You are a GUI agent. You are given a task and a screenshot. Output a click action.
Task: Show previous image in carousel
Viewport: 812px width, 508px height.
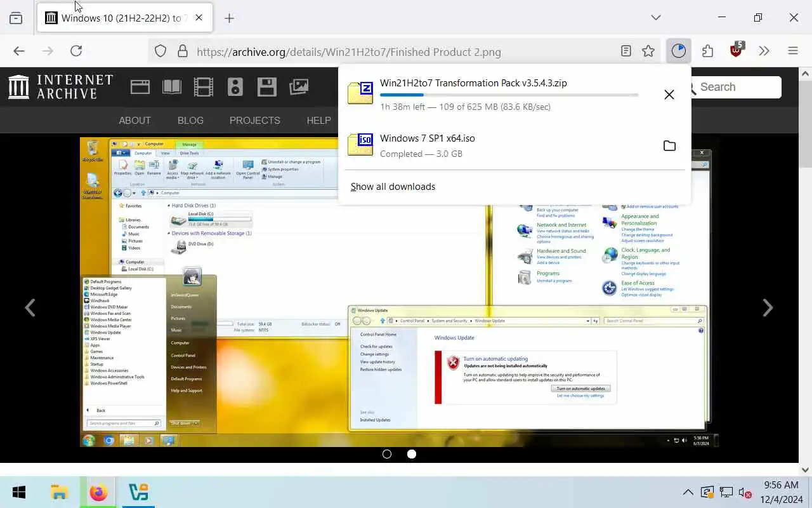coord(30,308)
